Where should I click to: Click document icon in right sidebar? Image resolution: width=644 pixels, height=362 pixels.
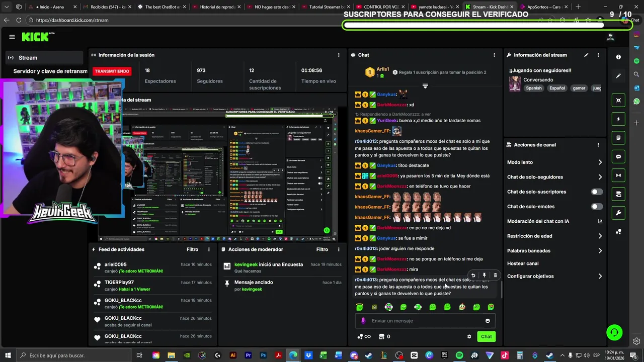pos(618,138)
